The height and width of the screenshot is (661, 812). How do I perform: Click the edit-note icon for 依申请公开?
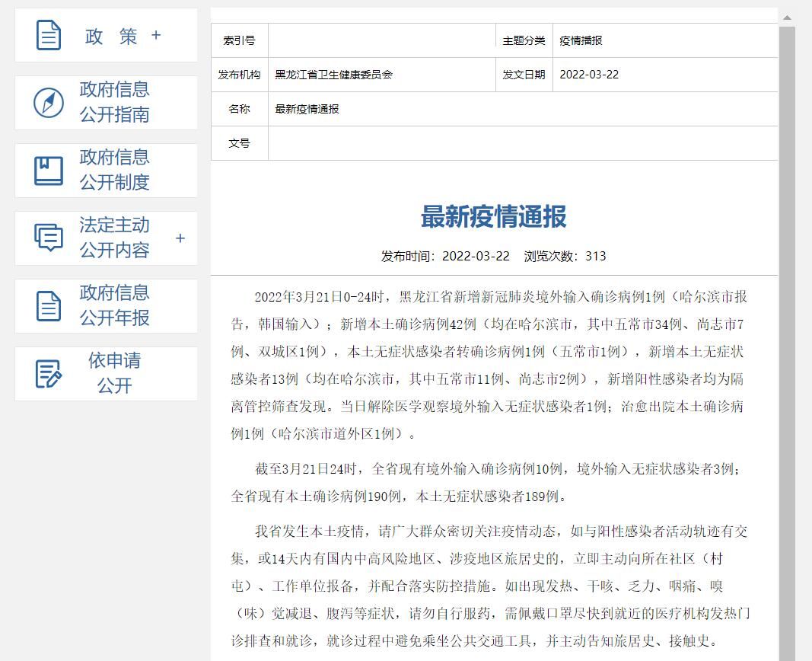coord(49,374)
